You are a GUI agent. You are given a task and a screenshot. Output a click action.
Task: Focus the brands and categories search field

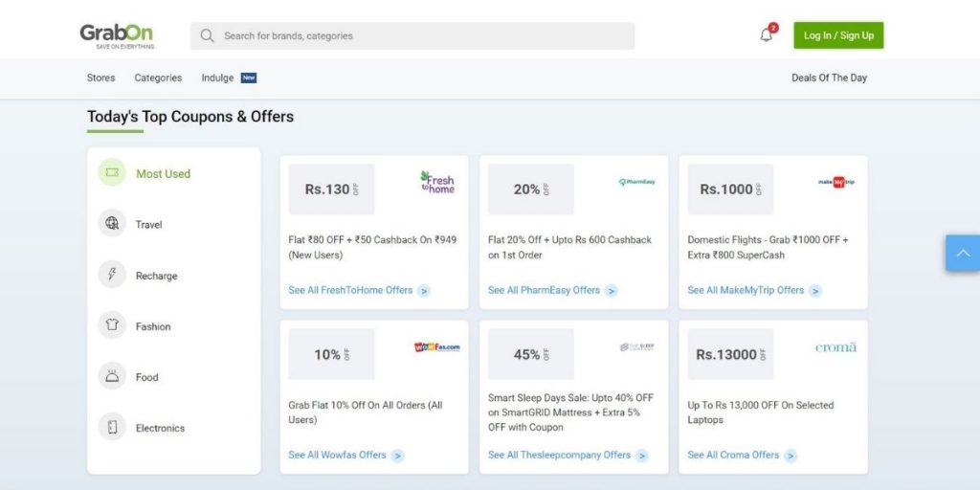412,36
